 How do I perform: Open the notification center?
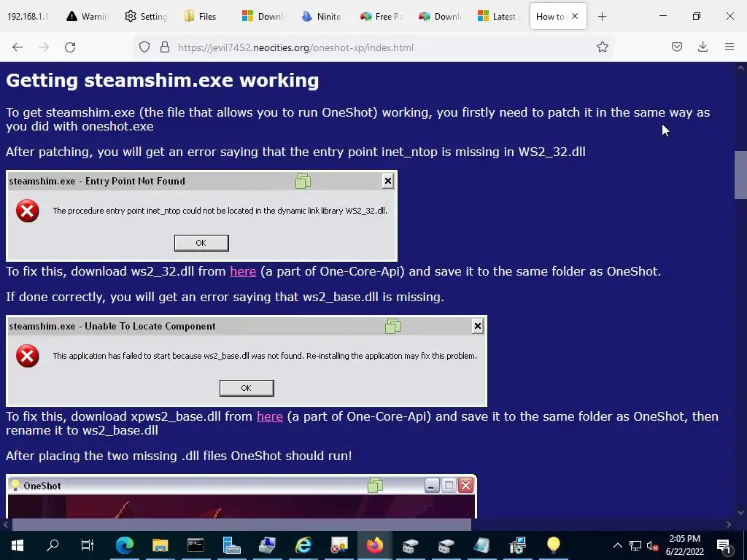coord(723,545)
